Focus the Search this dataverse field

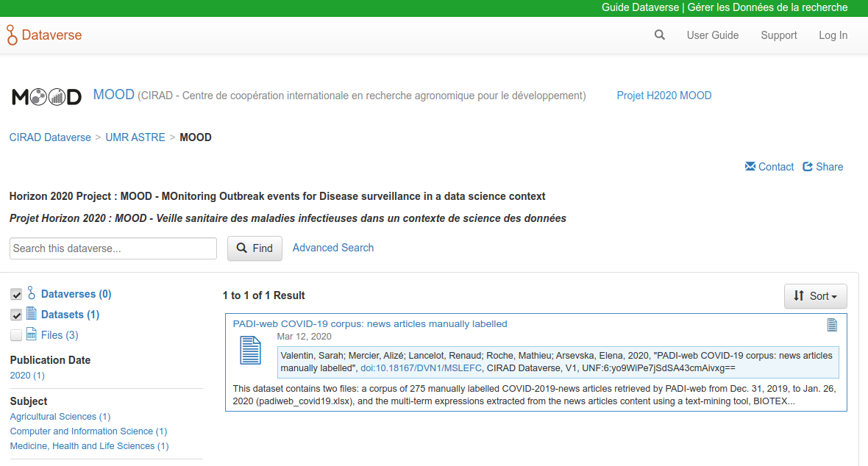[x=113, y=248]
